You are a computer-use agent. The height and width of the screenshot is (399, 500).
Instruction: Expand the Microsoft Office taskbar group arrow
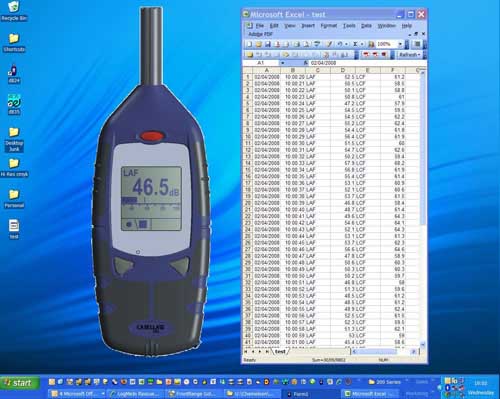coord(103,394)
